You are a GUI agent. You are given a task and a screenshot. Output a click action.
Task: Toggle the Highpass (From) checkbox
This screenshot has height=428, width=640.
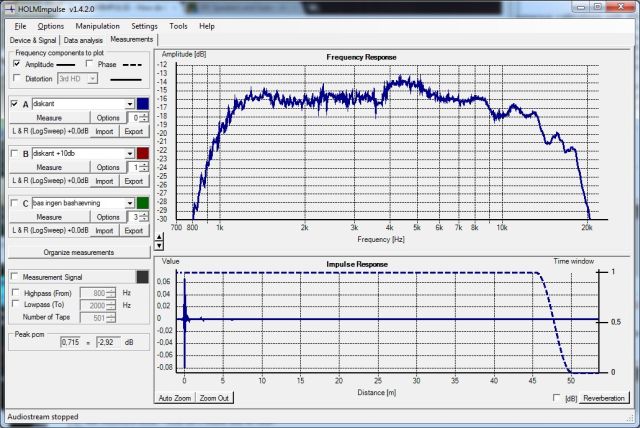coord(16,293)
